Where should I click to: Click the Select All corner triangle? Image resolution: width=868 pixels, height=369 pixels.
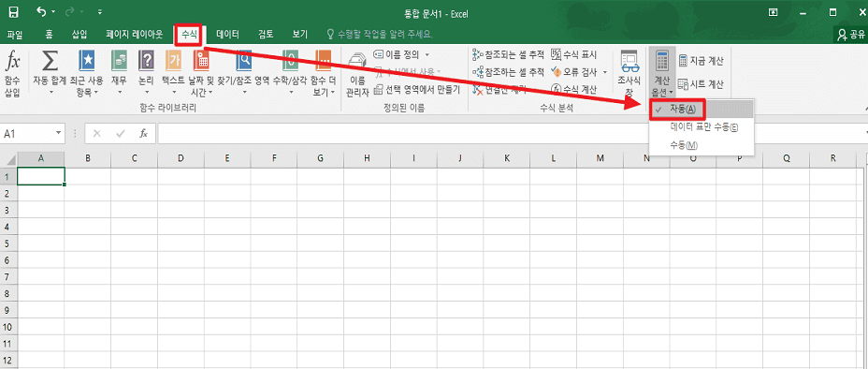(x=9, y=158)
